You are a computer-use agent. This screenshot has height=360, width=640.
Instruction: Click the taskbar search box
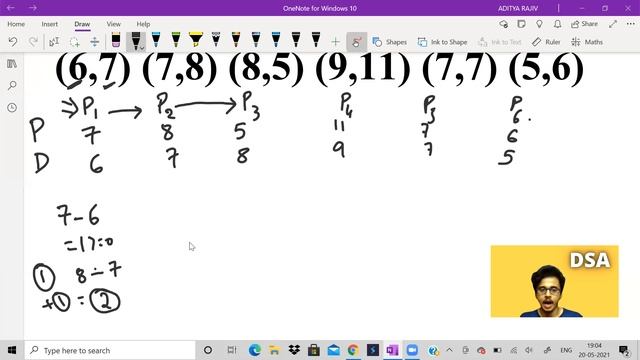110,350
